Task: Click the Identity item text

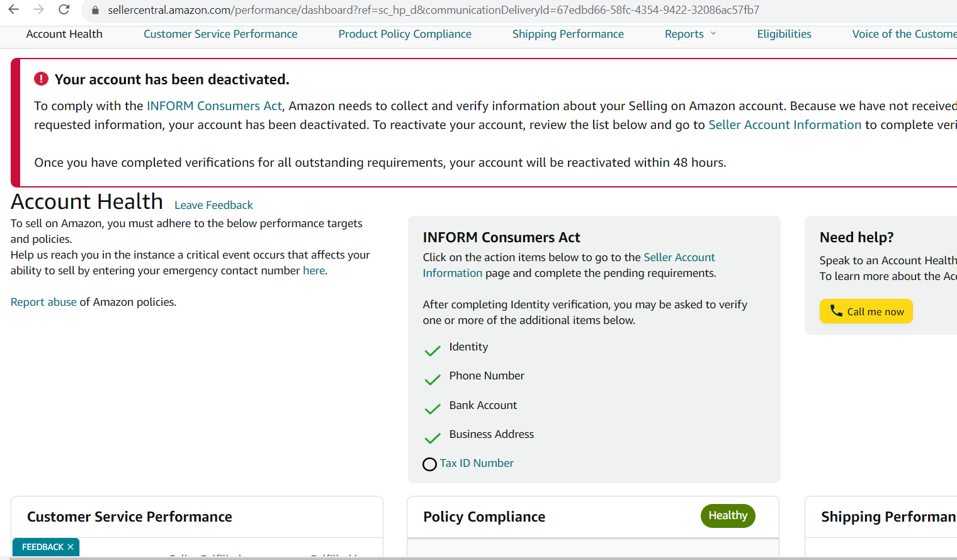Action: (468, 347)
